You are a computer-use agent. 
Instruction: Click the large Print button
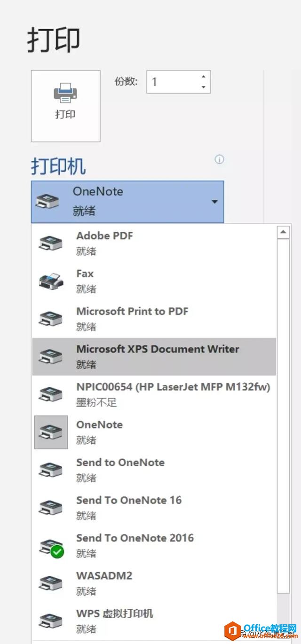[65, 106]
